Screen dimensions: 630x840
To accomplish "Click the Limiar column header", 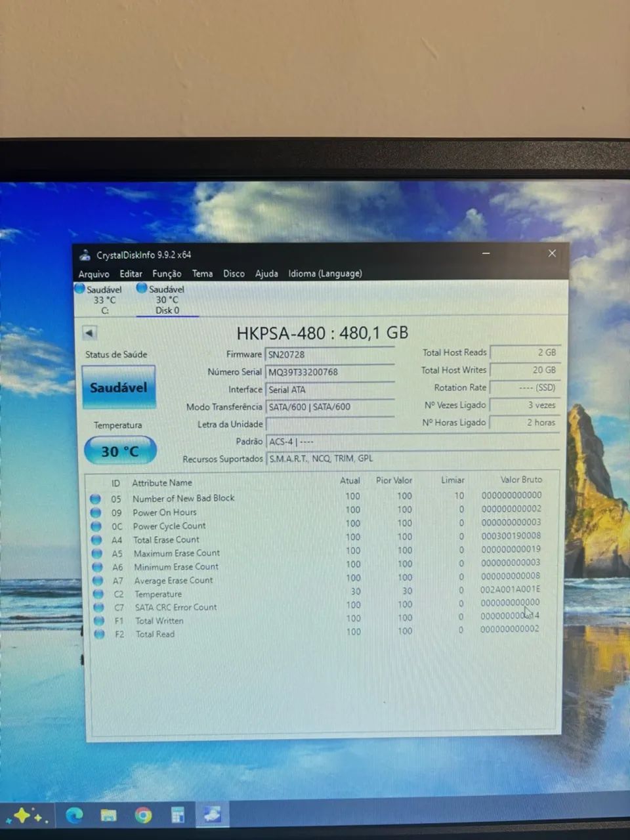I will coord(452,480).
